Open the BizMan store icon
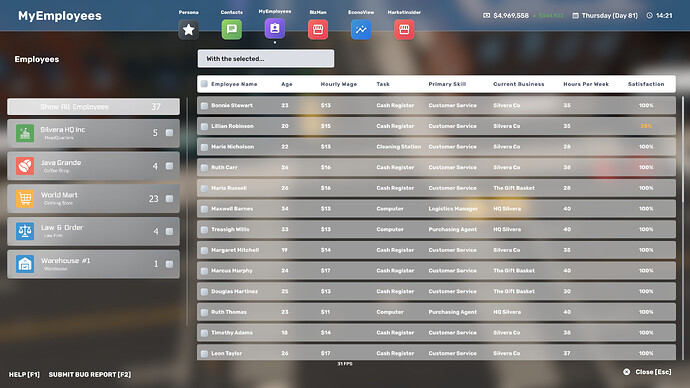Image resolution: width=690 pixels, height=388 pixels. pyautogui.click(x=318, y=29)
